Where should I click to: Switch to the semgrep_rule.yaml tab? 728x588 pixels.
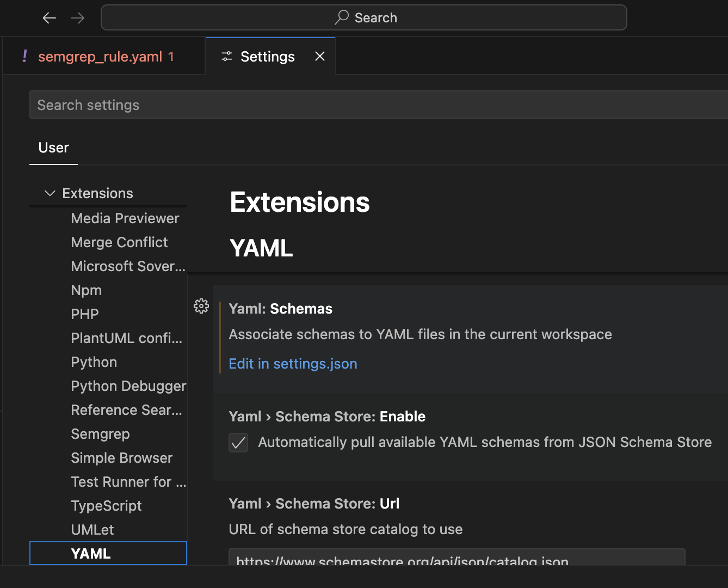coord(106,56)
